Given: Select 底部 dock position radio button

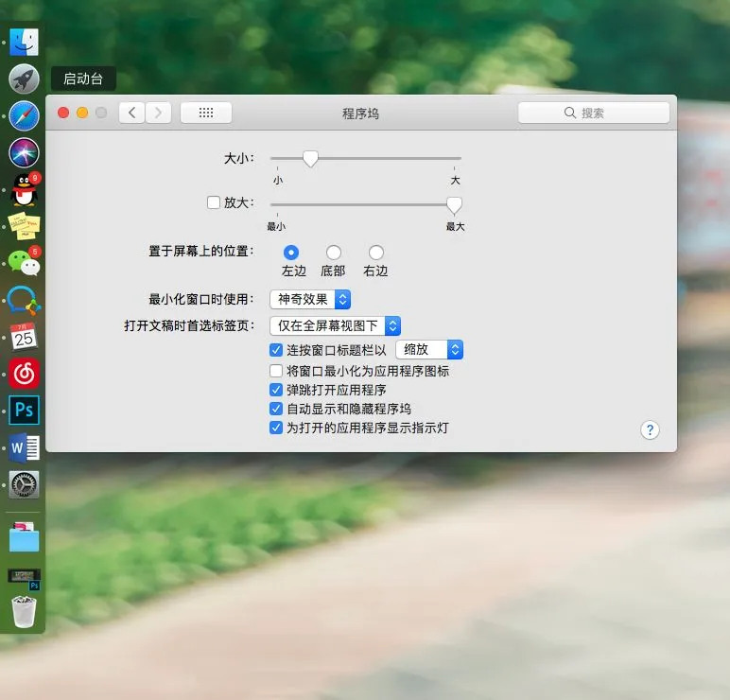Looking at the screenshot, I should coord(334,253).
